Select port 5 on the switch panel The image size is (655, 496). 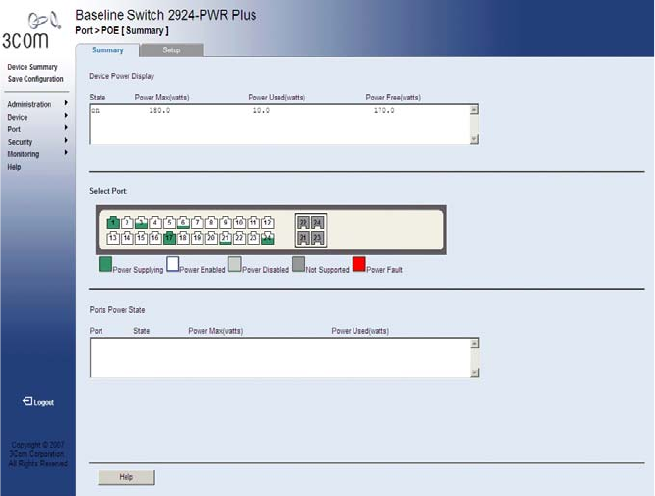(169, 223)
